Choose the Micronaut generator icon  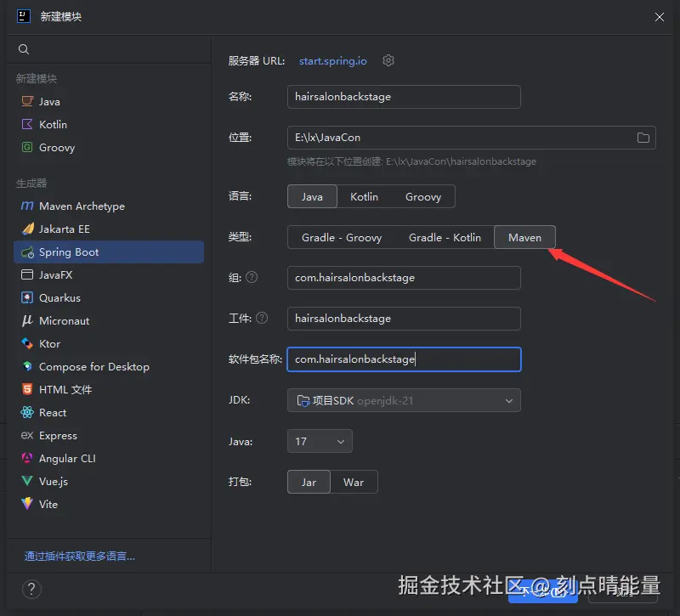click(27, 321)
